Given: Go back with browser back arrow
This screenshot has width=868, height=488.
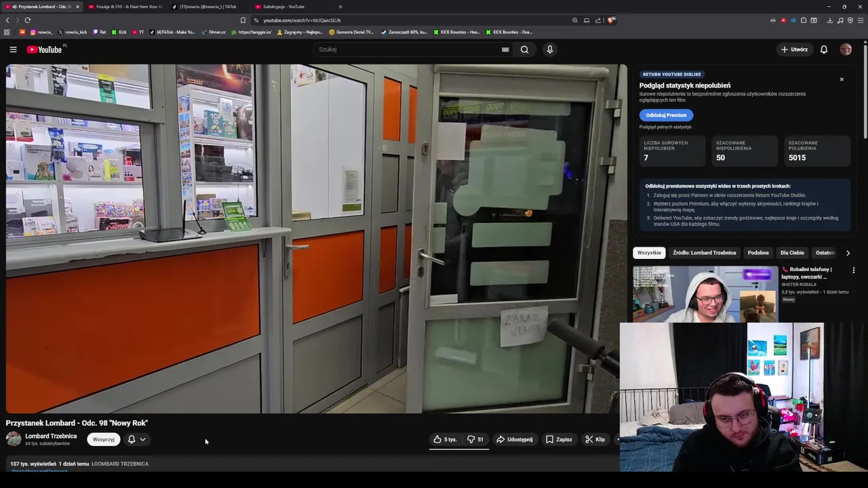Looking at the screenshot, I should [x=7, y=20].
